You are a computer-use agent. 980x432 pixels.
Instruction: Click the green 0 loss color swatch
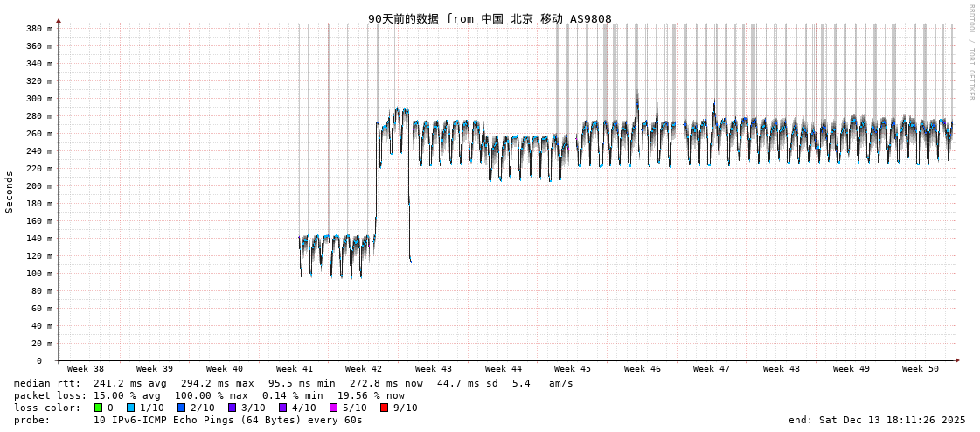pos(98,408)
